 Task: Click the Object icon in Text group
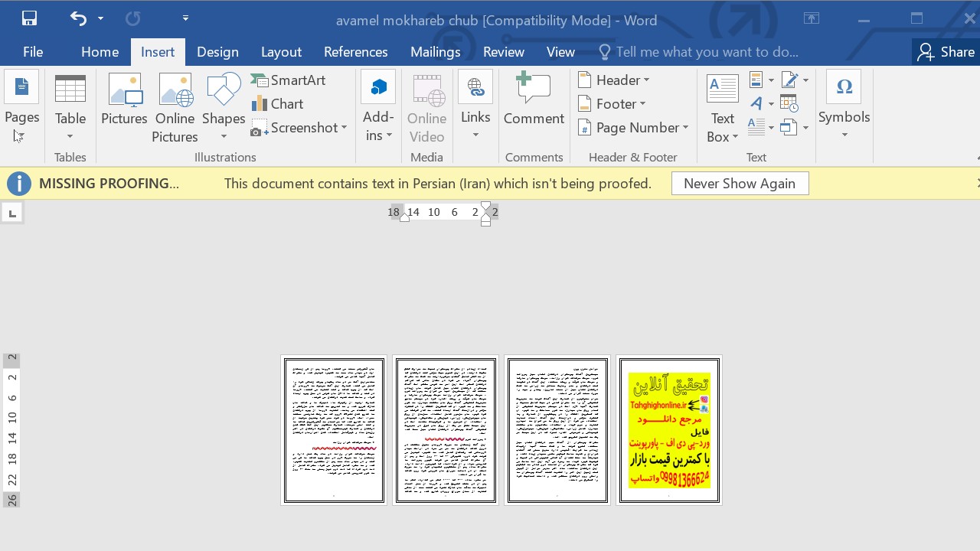[x=789, y=127]
